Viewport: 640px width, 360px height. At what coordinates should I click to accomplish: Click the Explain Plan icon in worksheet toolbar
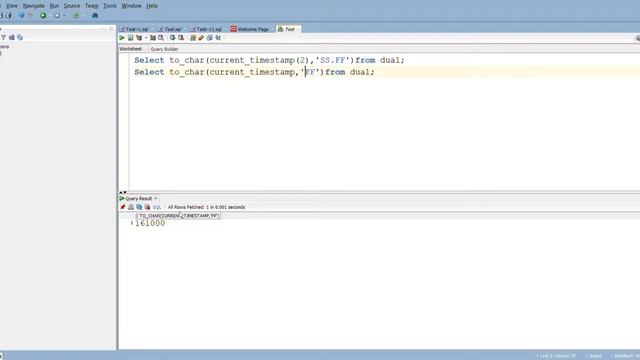click(x=139, y=38)
